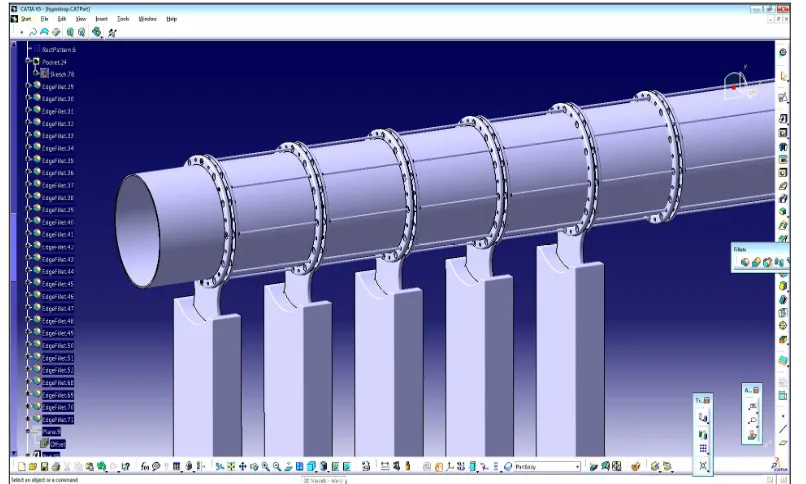Image resolution: width=806 pixels, height=484 pixels.
Task: Click the Zoom In magnifier icon
Action: [x=265, y=467]
